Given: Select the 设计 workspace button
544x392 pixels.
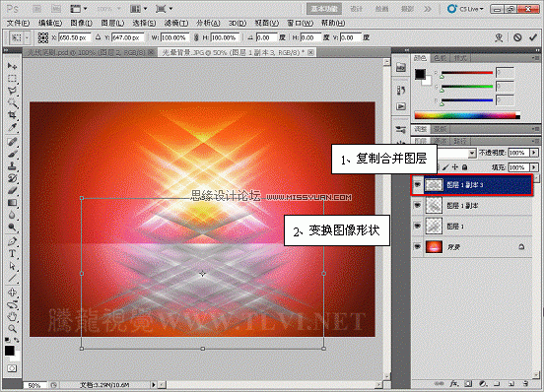Looking at the screenshot, I should (x=357, y=9).
